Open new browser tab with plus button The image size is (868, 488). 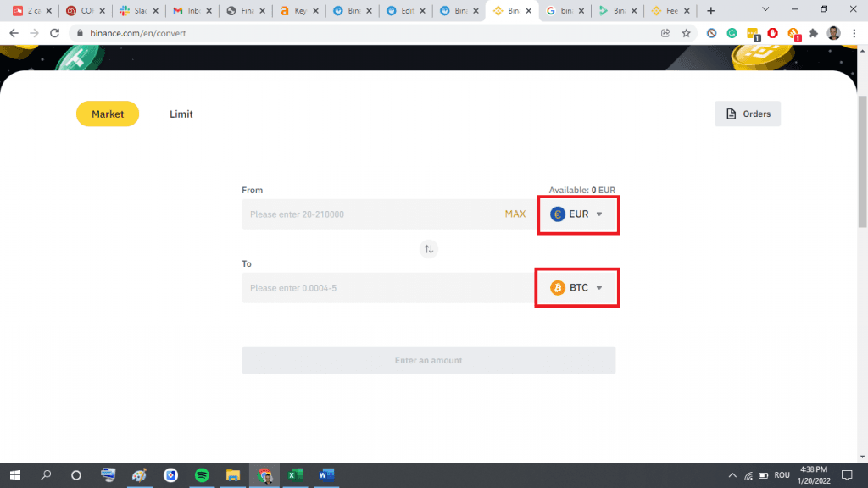tap(710, 11)
